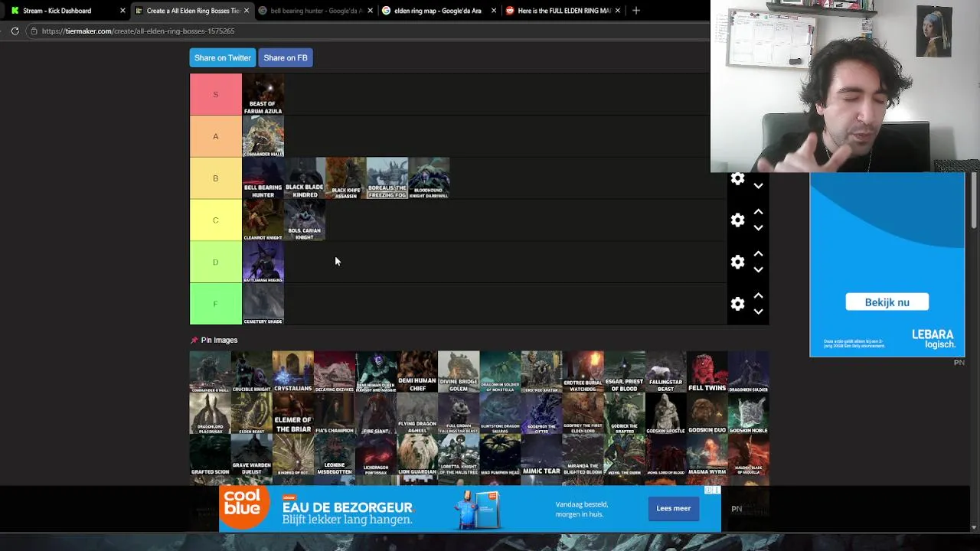Pick Bloodhound Knight Darriwil image
The height and width of the screenshot is (551, 980).
pos(429,178)
